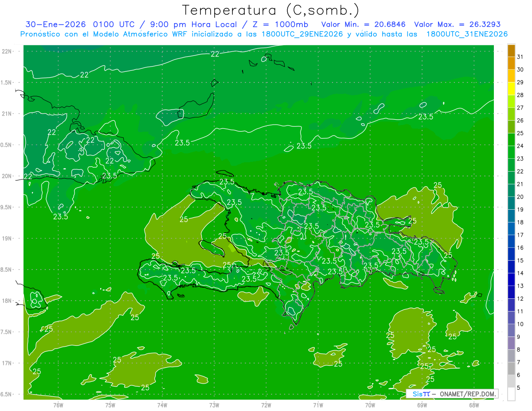Click the legend scale value '16'
This screenshot has height=411, width=532.
tap(520, 247)
